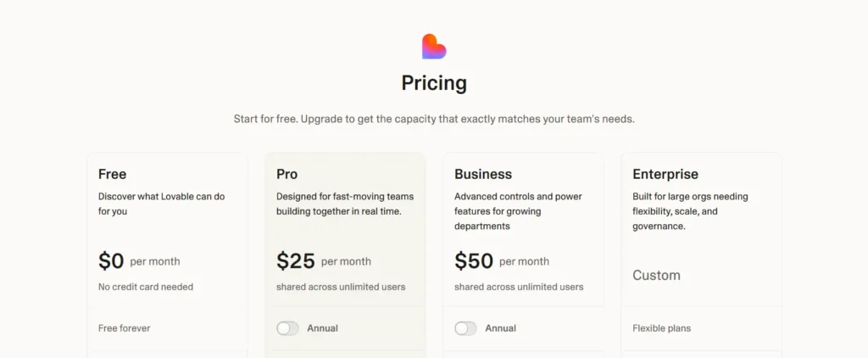
Task: Click the Pricing page heading
Action: point(434,83)
